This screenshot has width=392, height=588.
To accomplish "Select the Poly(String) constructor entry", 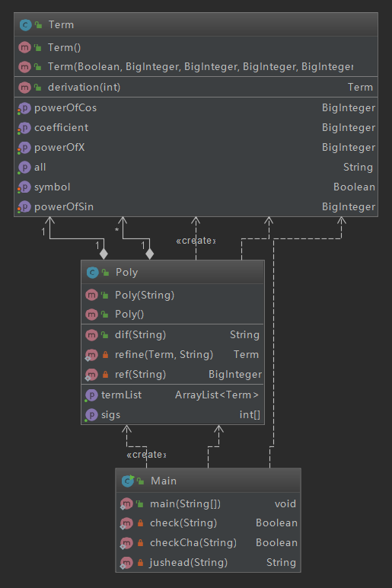I will click(x=173, y=295).
